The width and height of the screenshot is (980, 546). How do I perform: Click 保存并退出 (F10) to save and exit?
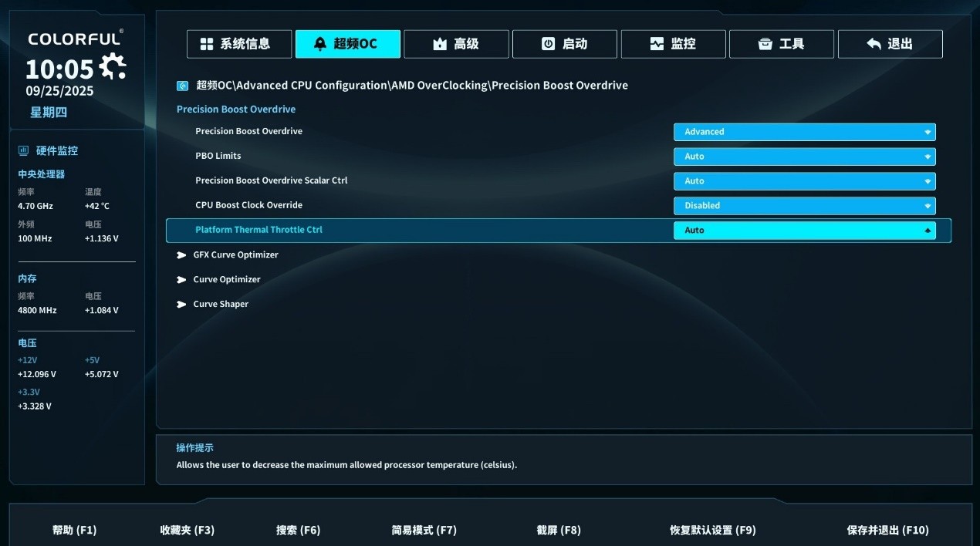tap(887, 530)
